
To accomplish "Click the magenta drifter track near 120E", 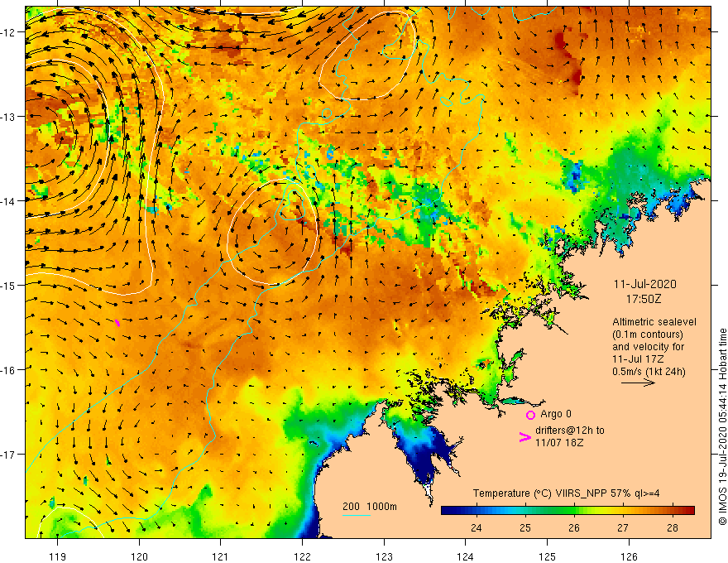I will (117, 322).
